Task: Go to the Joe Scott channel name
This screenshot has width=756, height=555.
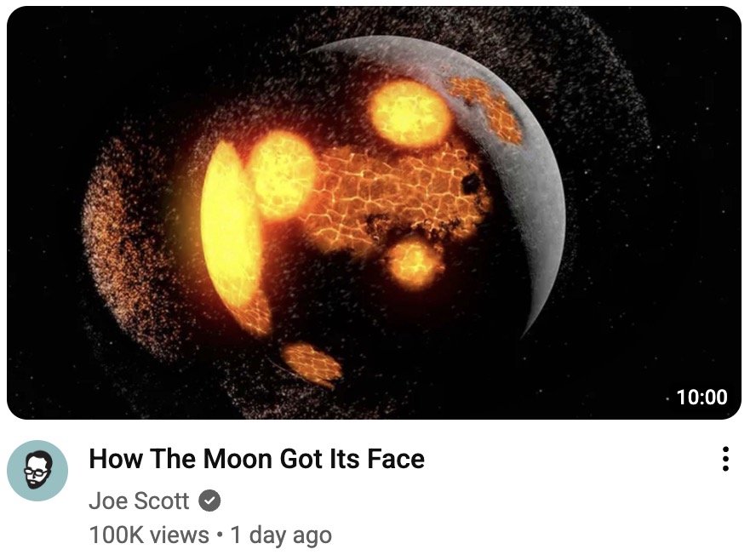Action: coord(139,501)
